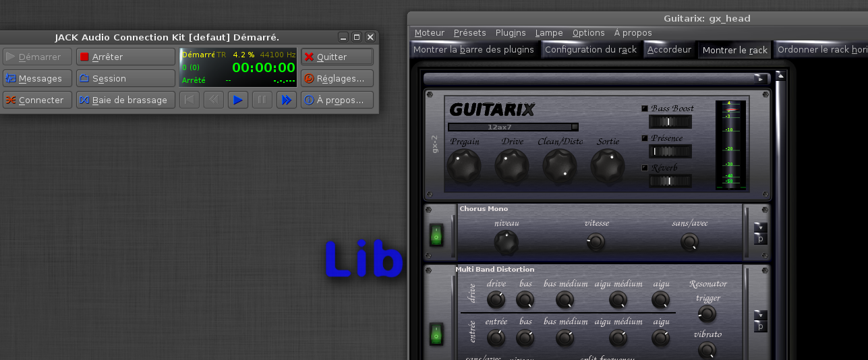Screen dimensions: 868x360
Task: Open the JACK Messages window
Action: [37, 78]
